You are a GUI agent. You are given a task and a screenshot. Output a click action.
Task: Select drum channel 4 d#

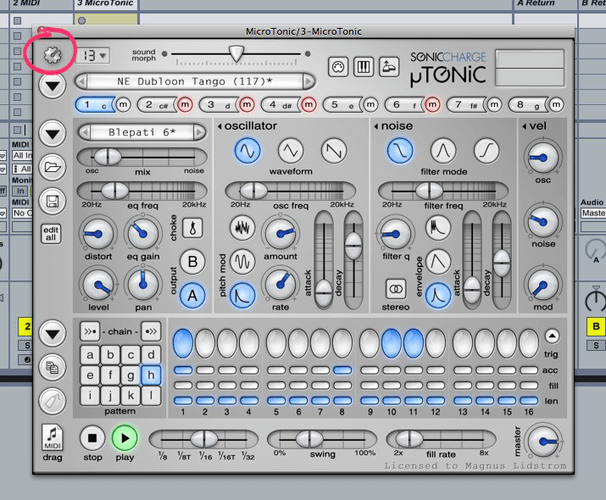[280, 105]
